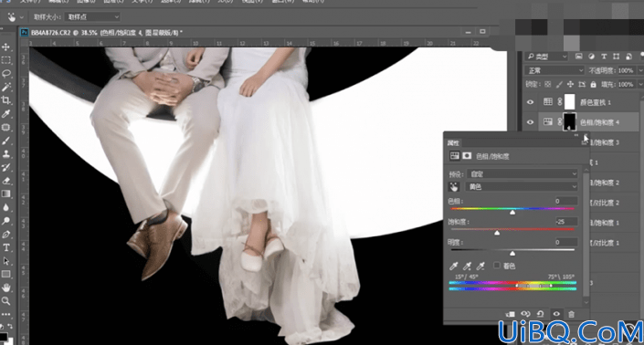644x345 pixels.
Task: Open the color range 黄色 dropdown
Action: (522, 187)
